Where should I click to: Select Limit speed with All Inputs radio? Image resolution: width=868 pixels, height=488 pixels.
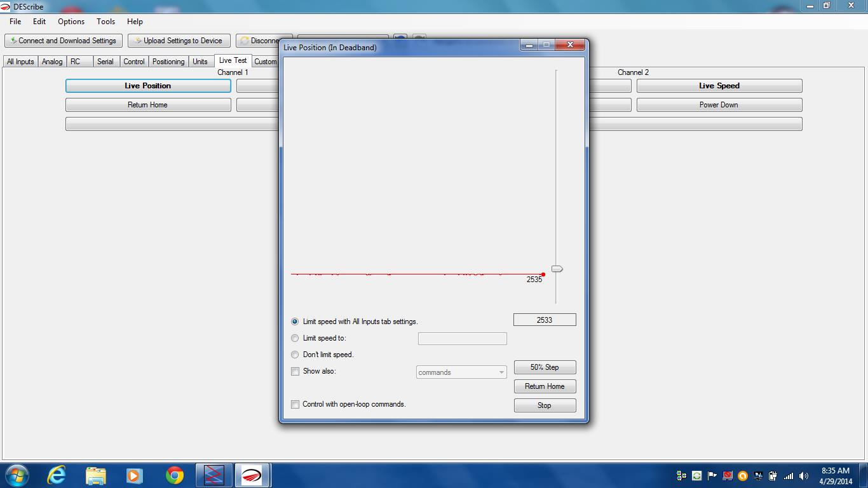[295, 322]
